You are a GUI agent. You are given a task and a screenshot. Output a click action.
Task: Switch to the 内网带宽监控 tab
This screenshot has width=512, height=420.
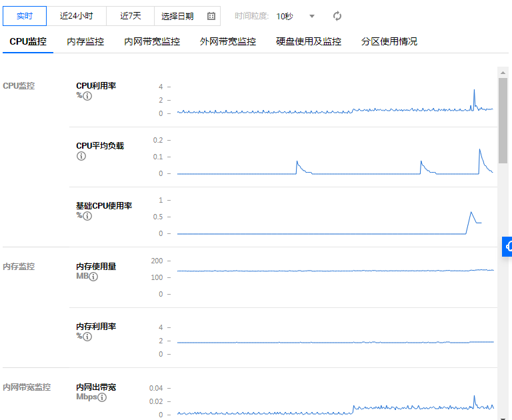pos(152,42)
